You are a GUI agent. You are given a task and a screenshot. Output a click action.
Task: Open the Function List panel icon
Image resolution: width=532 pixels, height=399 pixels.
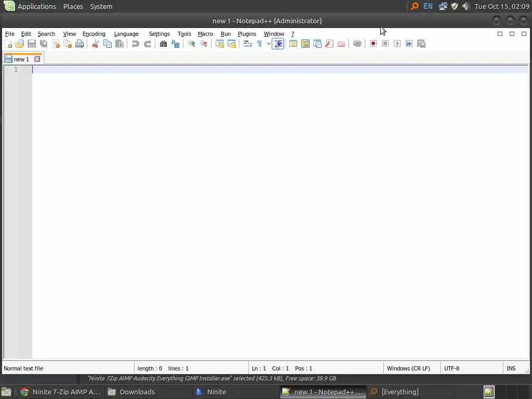point(329,44)
